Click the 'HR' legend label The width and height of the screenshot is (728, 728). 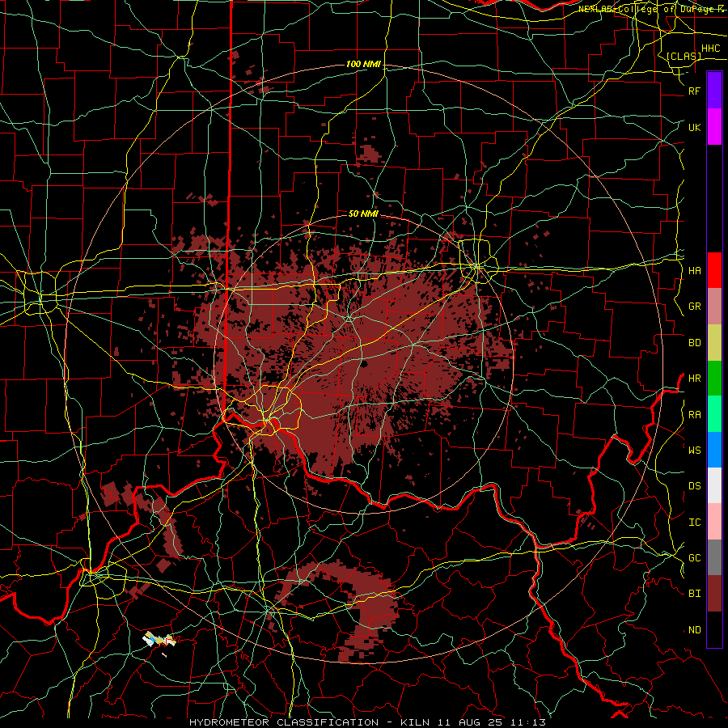[x=694, y=379]
